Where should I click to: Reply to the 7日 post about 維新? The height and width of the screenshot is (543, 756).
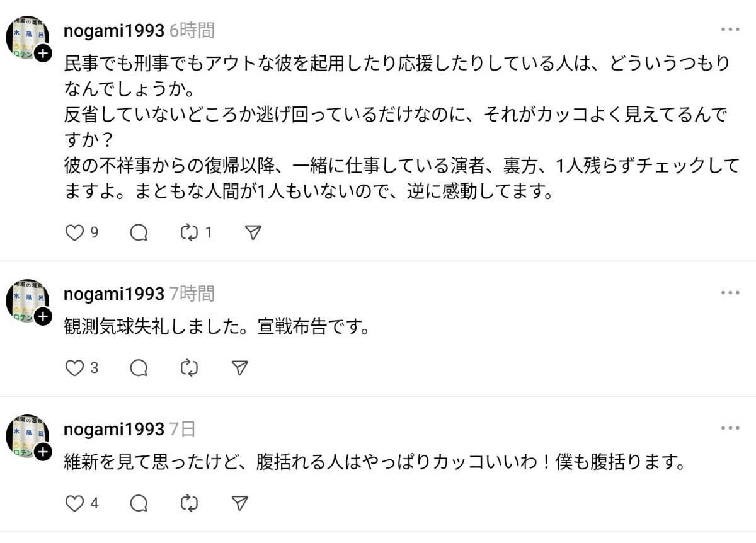[x=139, y=503]
